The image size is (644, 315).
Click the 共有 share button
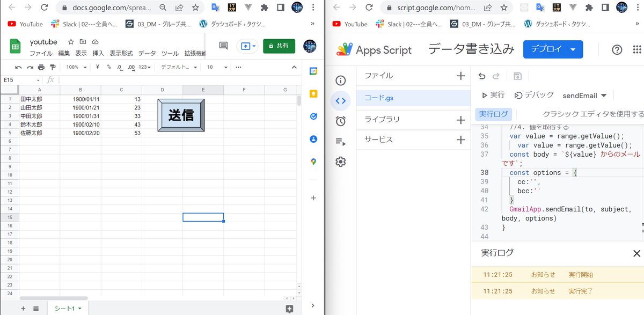coord(278,46)
